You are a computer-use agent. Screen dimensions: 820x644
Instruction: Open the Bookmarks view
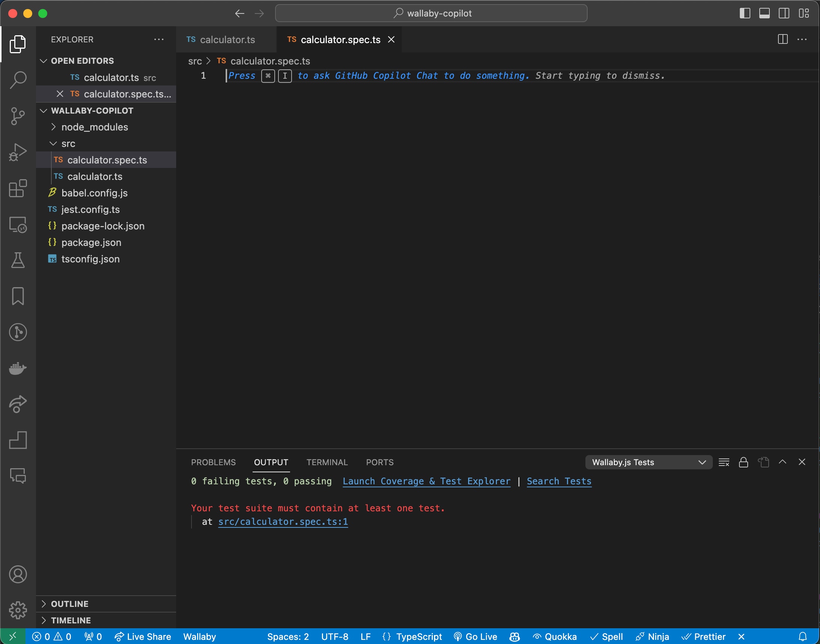[18, 297]
